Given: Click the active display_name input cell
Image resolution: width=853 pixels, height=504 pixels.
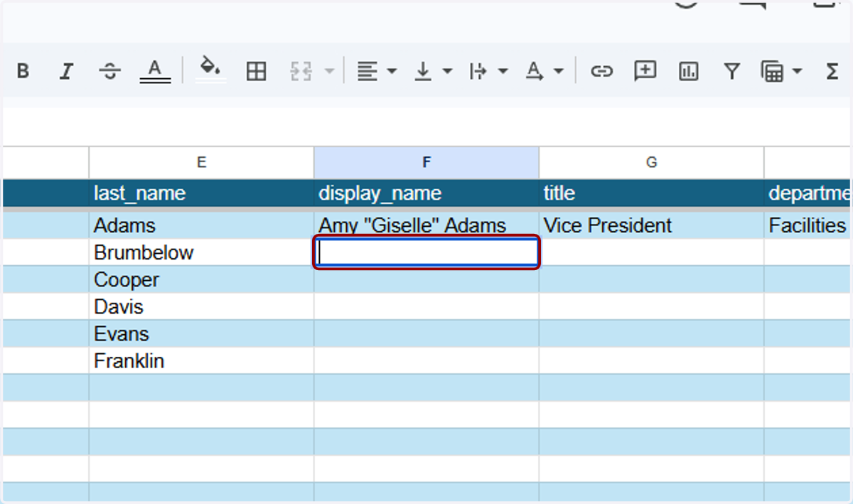Looking at the screenshot, I should coord(426,253).
